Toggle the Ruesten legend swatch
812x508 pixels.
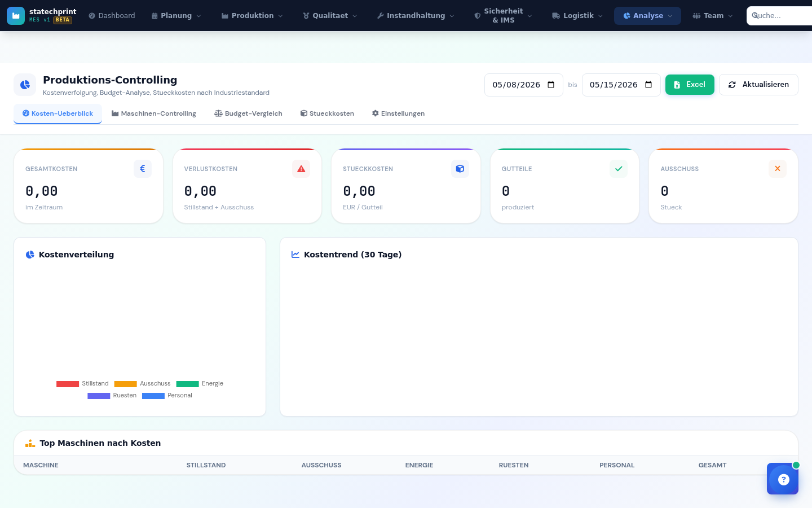(99, 396)
